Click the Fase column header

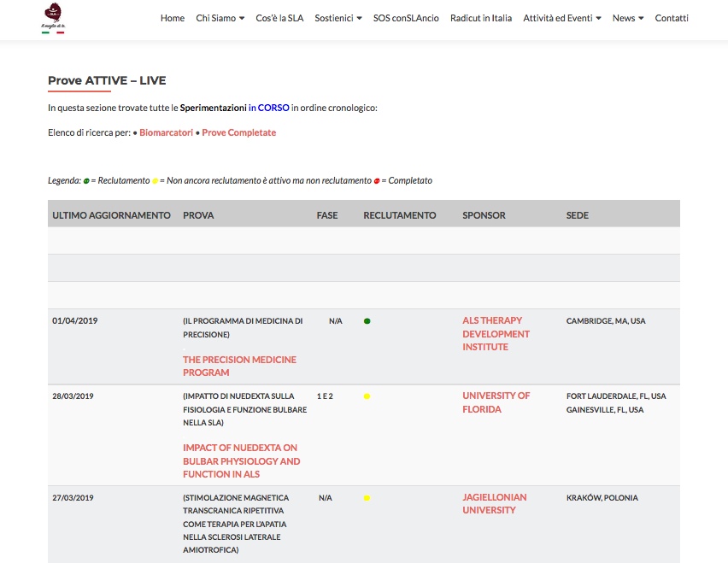(327, 215)
